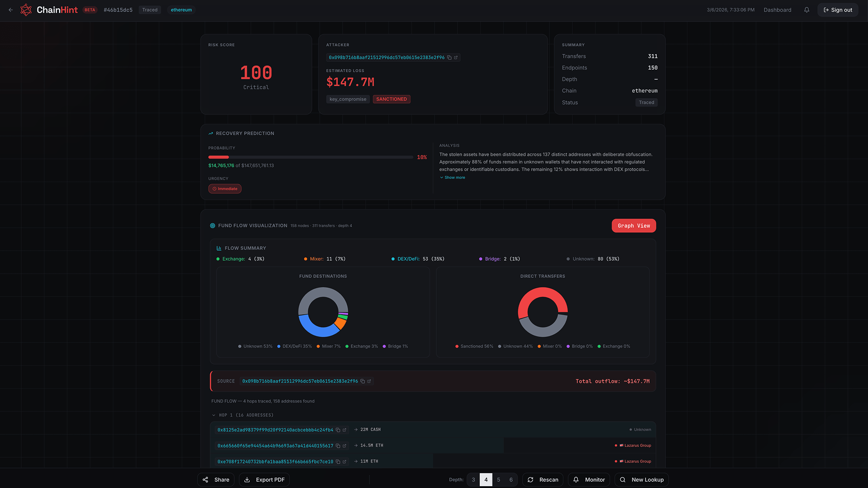Image resolution: width=868 pixels, height=488 pixels.
Task: Click the Recovery Prediction trend icon
Action: [x=211, y=133]
